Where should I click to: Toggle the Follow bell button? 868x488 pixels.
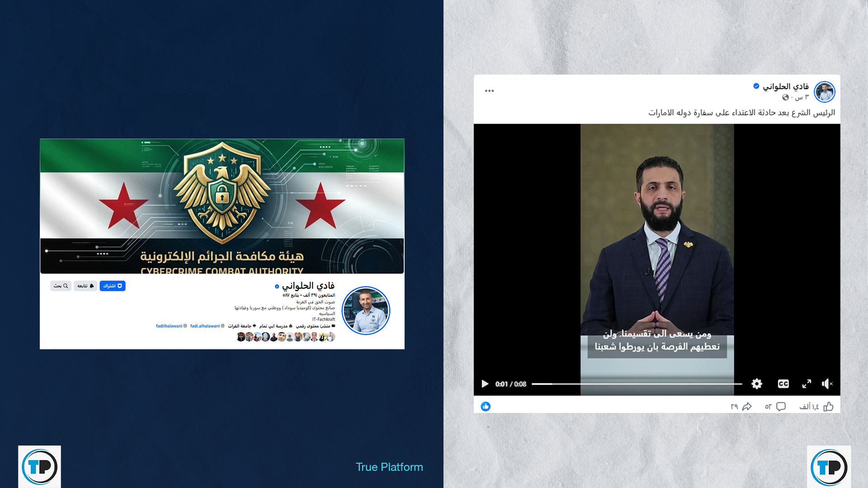coord(85,286)
